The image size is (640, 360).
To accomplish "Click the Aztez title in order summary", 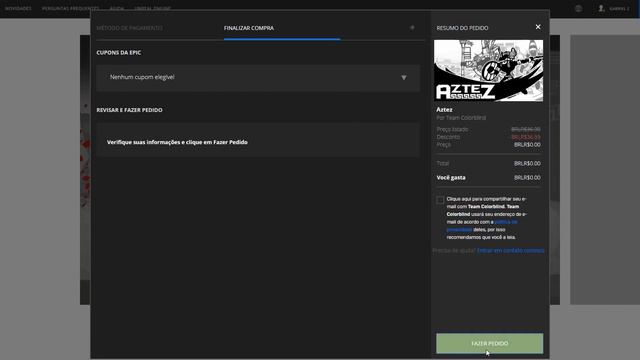I will point(444,109).
